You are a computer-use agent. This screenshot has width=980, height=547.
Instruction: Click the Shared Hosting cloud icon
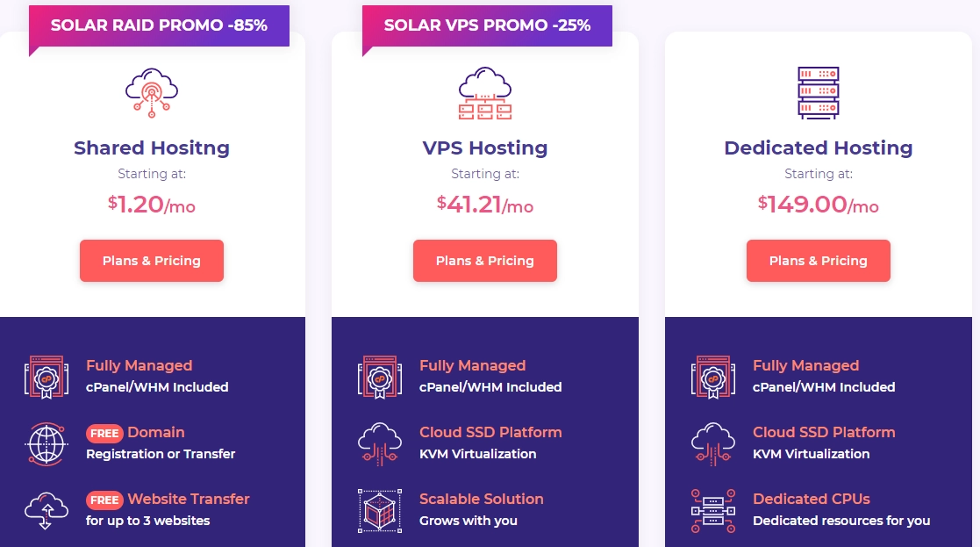pos(152,92)
